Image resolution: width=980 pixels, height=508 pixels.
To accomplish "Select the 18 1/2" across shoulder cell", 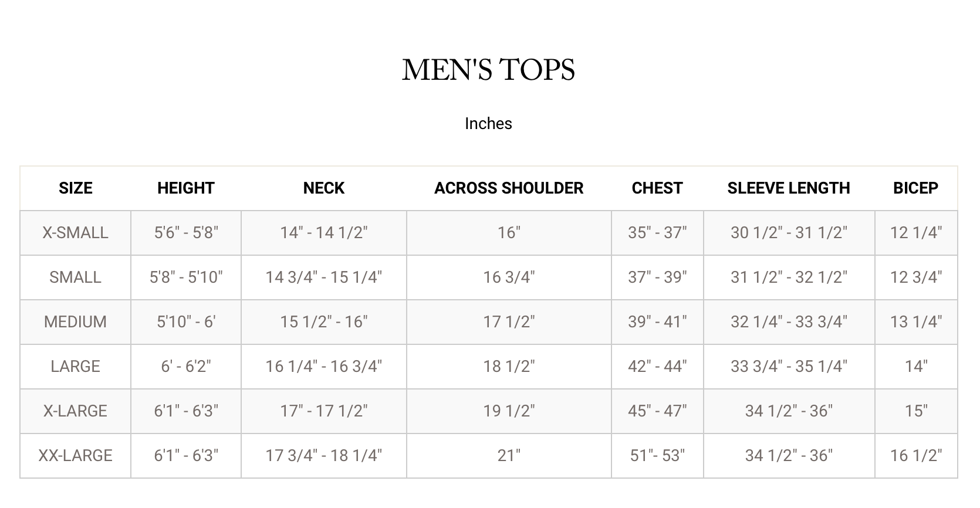I will [x=509, y=367].
